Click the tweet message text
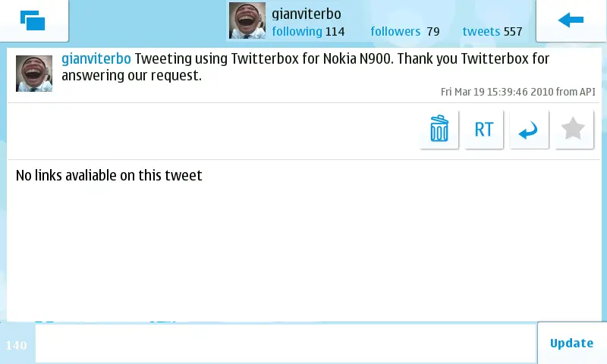This screenshot has height=364, width=607. click(306, 67)
